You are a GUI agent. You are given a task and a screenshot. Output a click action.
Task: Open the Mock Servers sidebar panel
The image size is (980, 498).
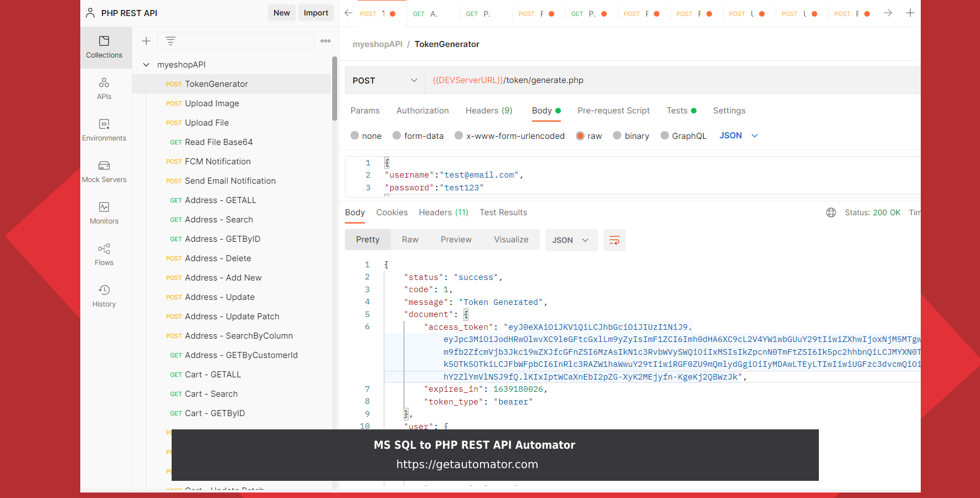pyautogui.click(x=104, y=172)
